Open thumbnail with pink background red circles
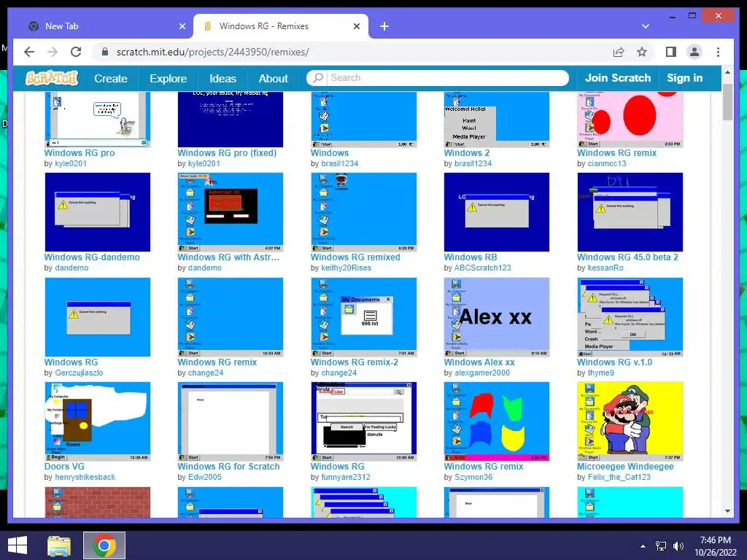Image resolution: width=747 pixels, height=560 pixels. (630, 120)
